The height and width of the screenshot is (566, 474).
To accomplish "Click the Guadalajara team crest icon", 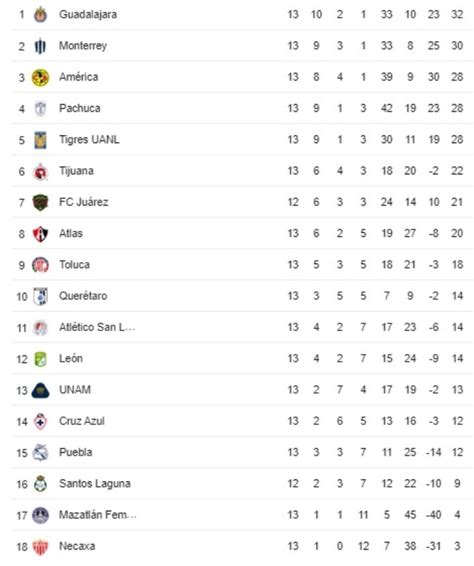I will pyautogui.click(x=40, y=15).
